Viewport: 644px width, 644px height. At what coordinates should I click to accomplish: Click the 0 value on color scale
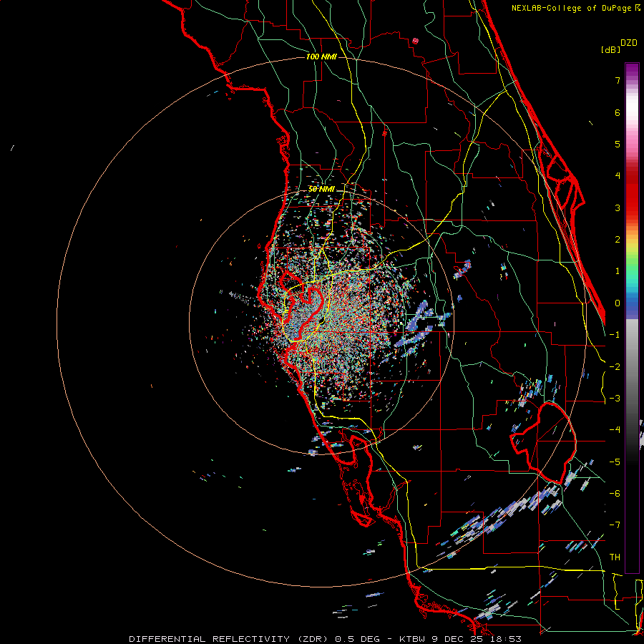618,303
